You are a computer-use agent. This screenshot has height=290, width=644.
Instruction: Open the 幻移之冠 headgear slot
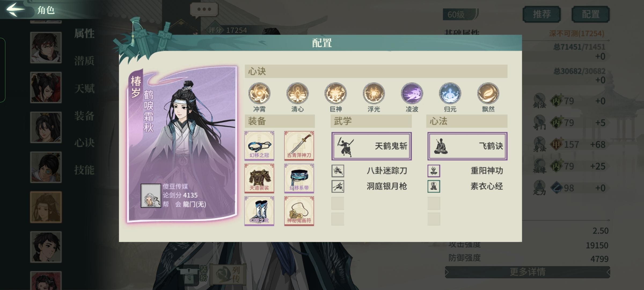coord(259,146)
